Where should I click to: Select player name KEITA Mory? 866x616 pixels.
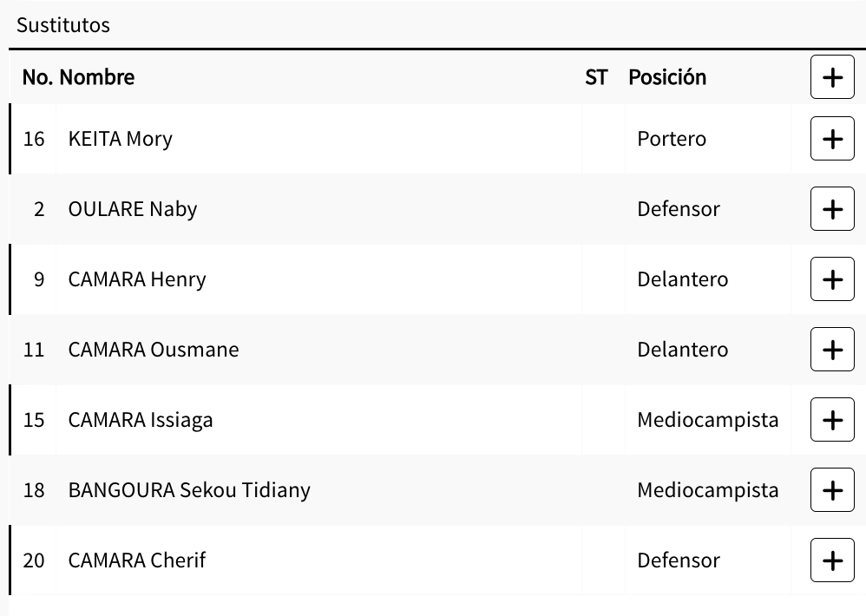point(121,139)
